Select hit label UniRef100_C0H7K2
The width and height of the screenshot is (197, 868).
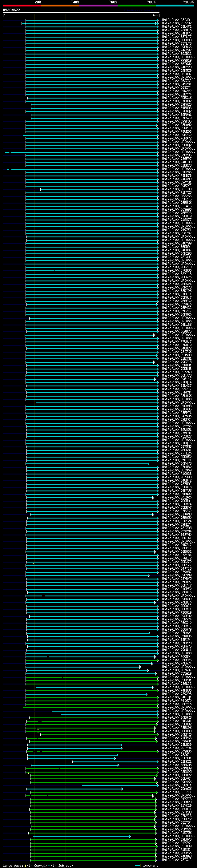[176, 135]
